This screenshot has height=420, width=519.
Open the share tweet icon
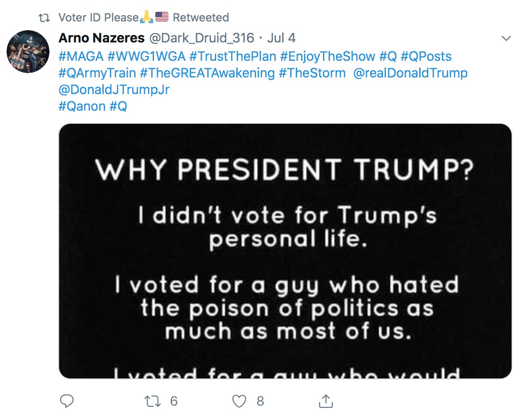(x=325, y=401)
